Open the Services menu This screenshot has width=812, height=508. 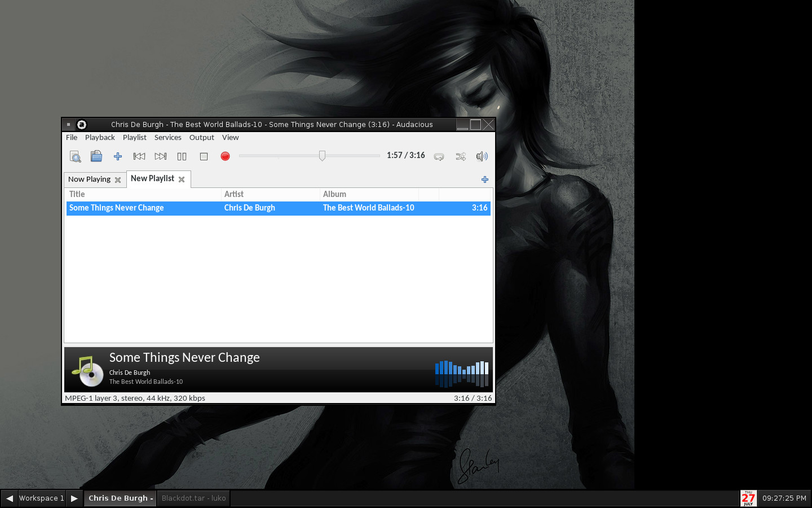(x=168, y=137)
